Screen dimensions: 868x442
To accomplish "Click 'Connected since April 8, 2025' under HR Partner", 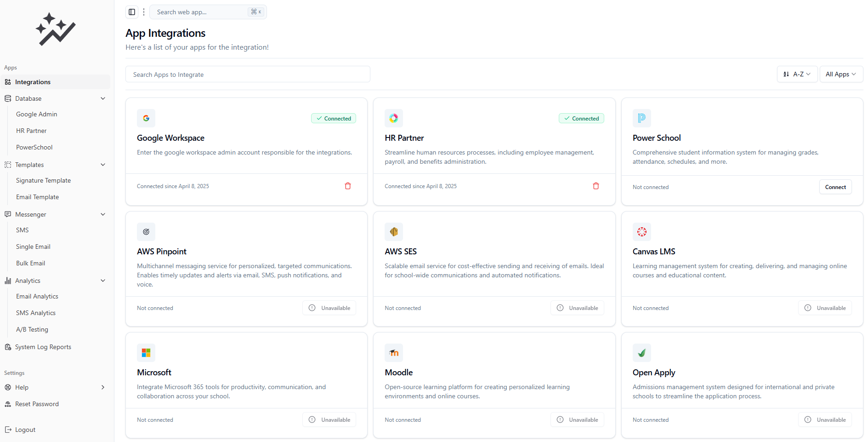I will tap(420, 186).
